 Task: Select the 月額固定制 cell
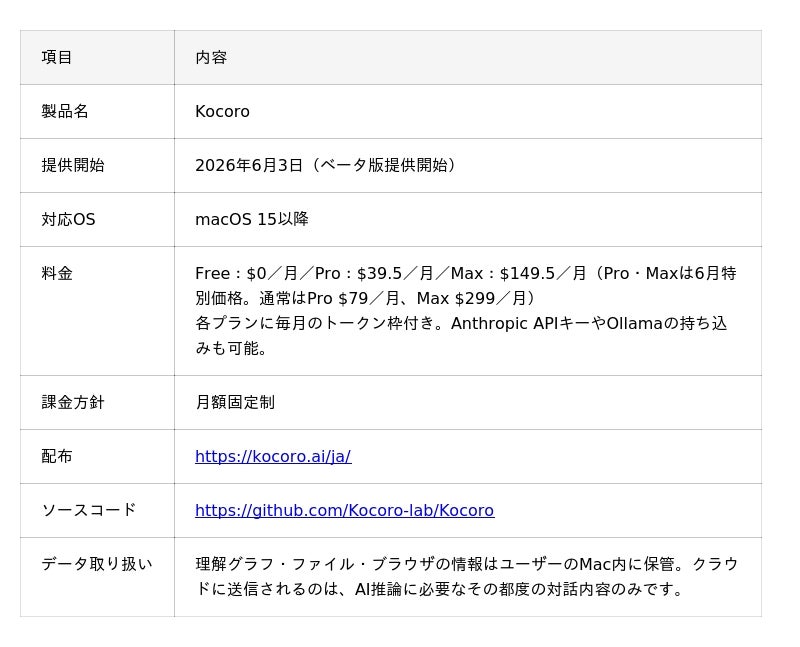pos(468,402)
